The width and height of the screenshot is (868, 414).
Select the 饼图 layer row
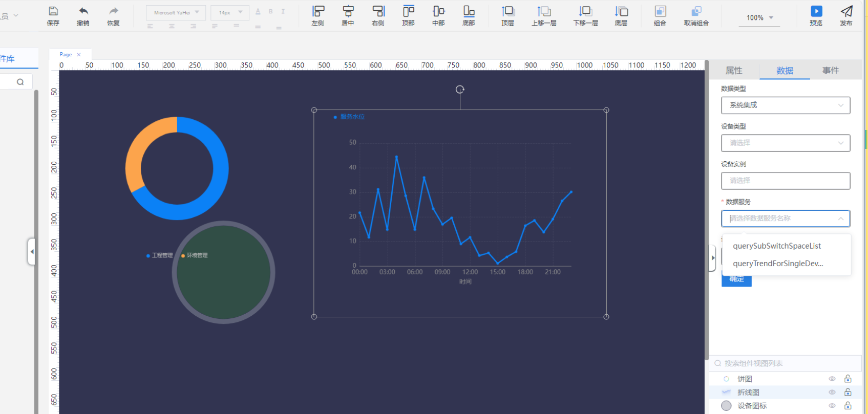click(786, 379)
